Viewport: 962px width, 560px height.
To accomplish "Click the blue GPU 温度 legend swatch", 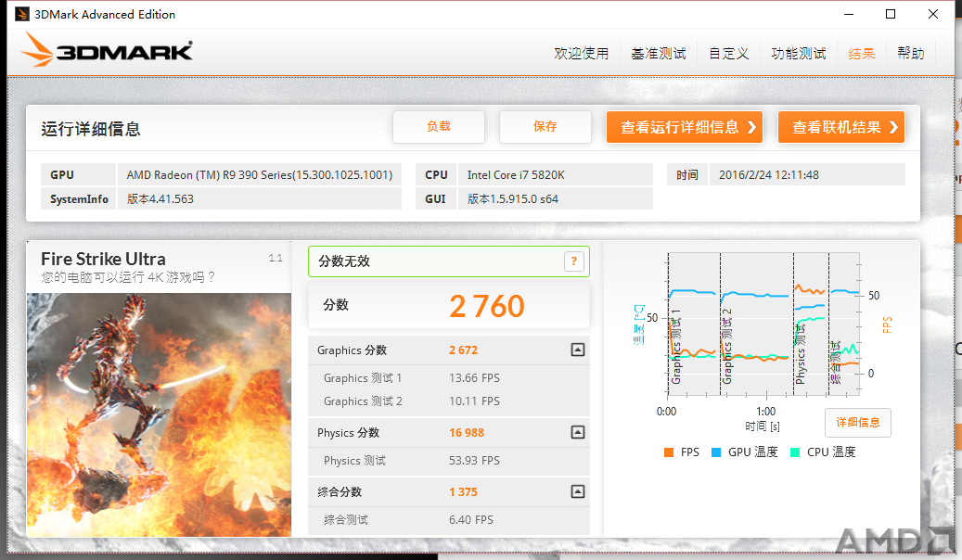I will 716,452.
